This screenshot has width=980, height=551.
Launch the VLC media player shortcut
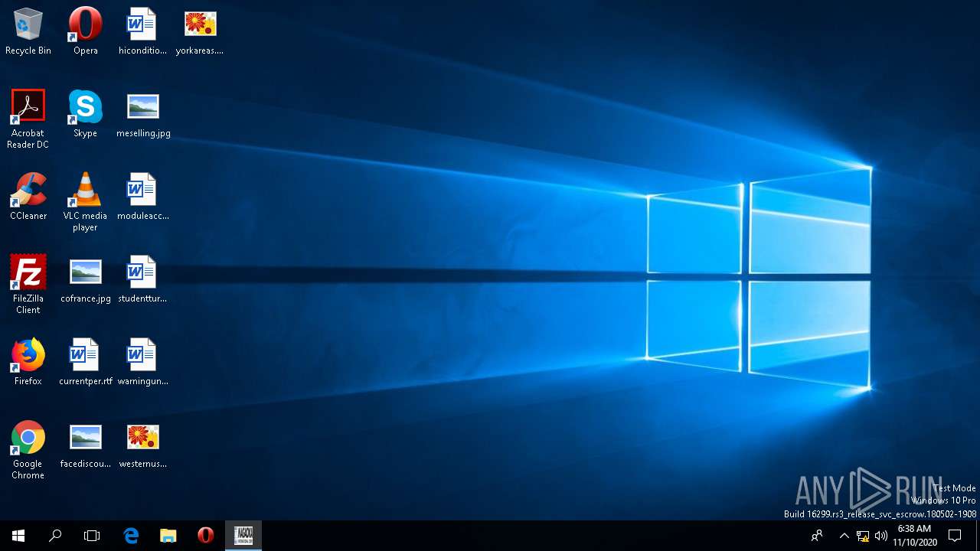click(x=85, y=202)
